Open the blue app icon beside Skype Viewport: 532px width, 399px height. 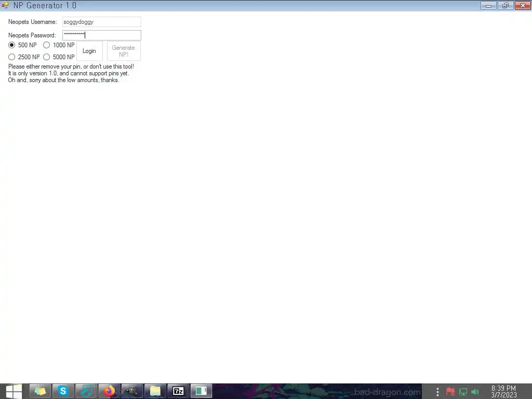tap(86, 391)
